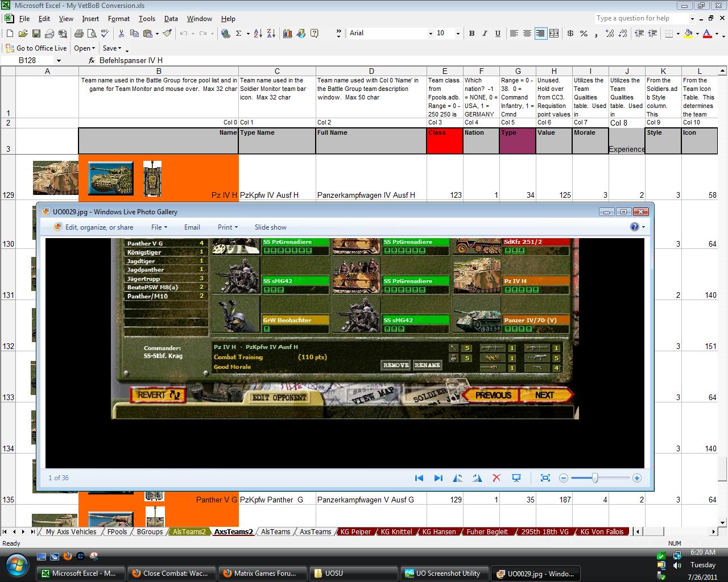This screenshot has width=728, height=582.
Task: Save the workbook with the floppy icon
Action: click(36, 34)
